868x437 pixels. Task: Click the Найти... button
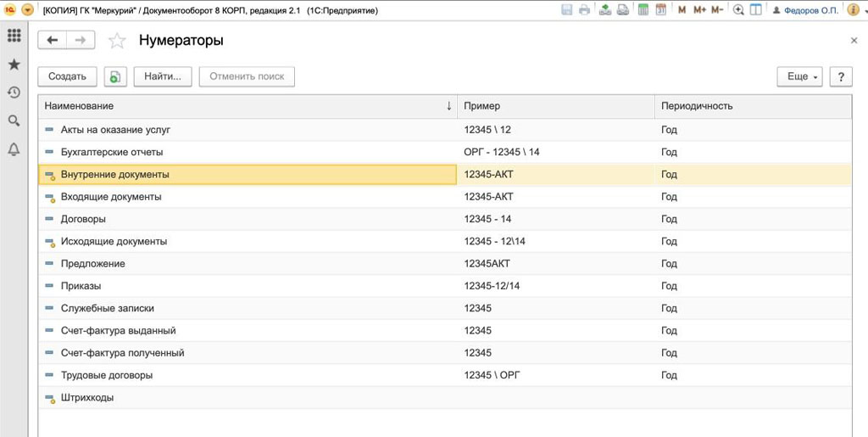163,76
